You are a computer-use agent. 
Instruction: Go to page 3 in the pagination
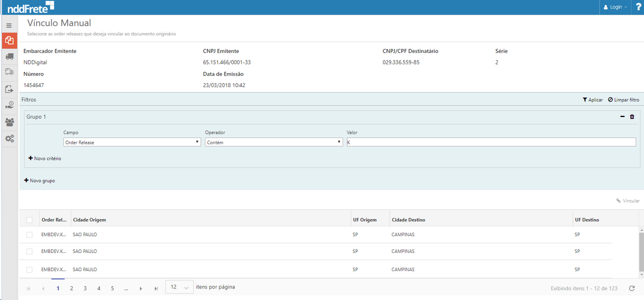click(x=85, y=288)
